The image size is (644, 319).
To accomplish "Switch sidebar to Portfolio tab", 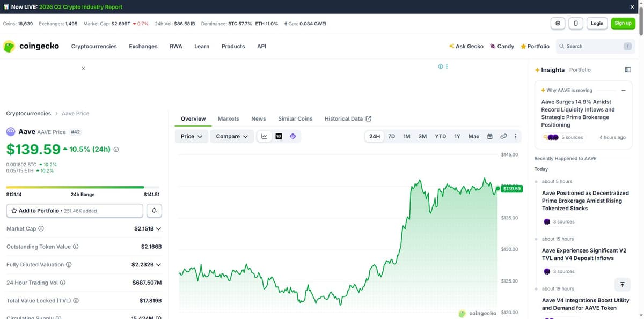I will coord(580,70).
